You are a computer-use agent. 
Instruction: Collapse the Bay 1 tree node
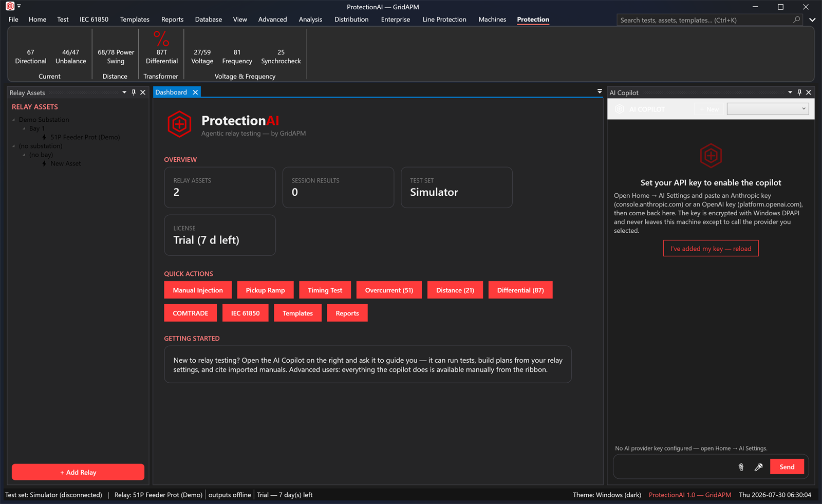[x=24, y=128]
